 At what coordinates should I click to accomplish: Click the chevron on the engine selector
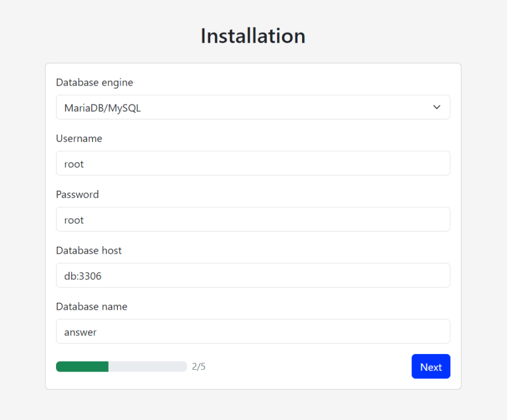point(436,107)
